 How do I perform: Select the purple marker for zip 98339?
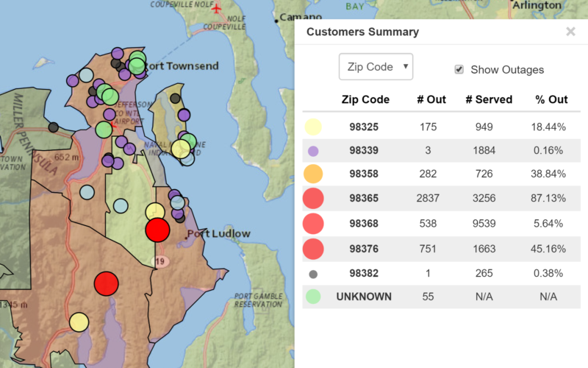tap(313, 151)
